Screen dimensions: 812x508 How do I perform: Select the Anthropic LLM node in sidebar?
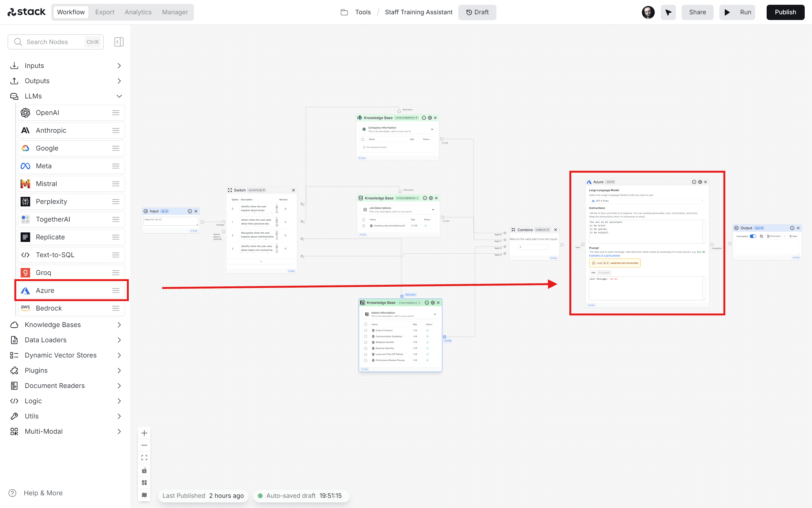pyautogui.click(x=71, y=131)
